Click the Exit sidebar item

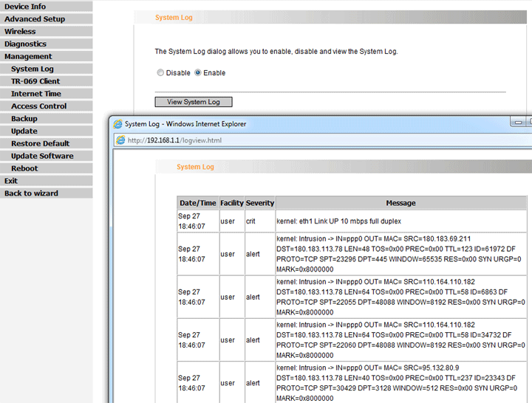pos(46,181)
